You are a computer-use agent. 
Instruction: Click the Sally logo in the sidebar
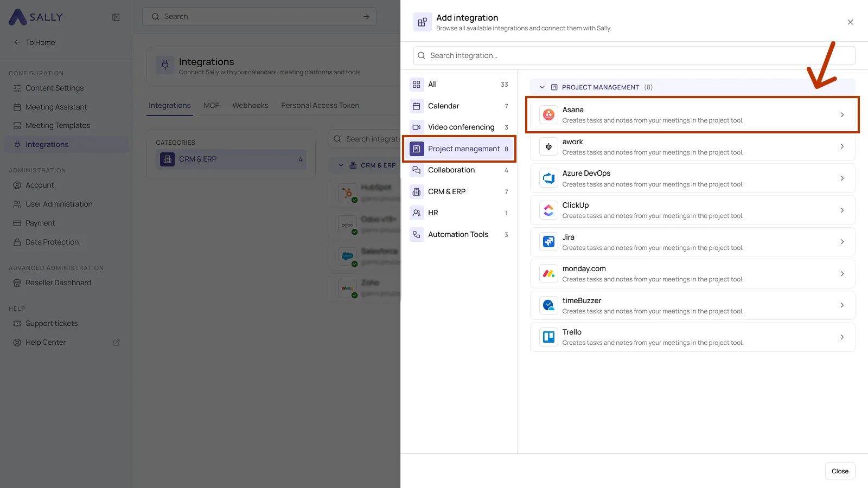(36, 17)
